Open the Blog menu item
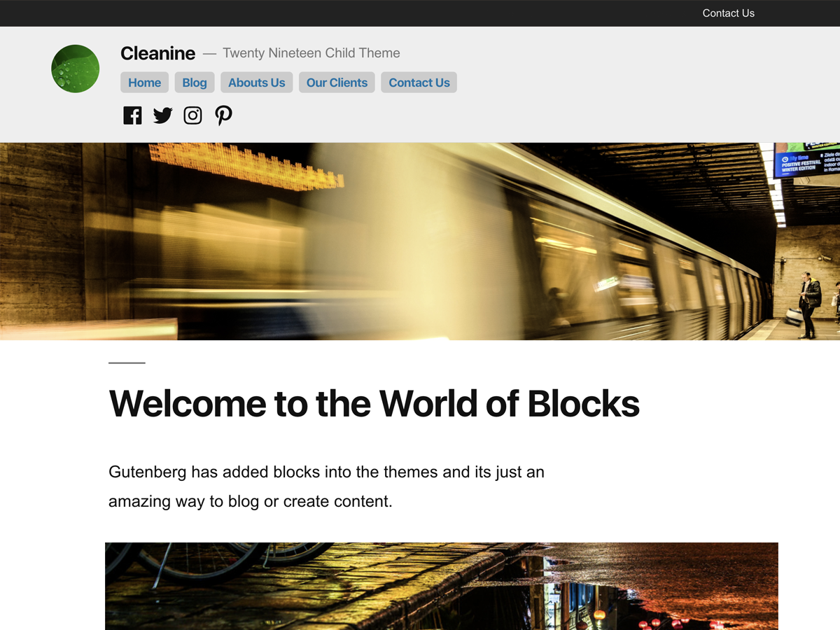 click(x=194, y=82)
